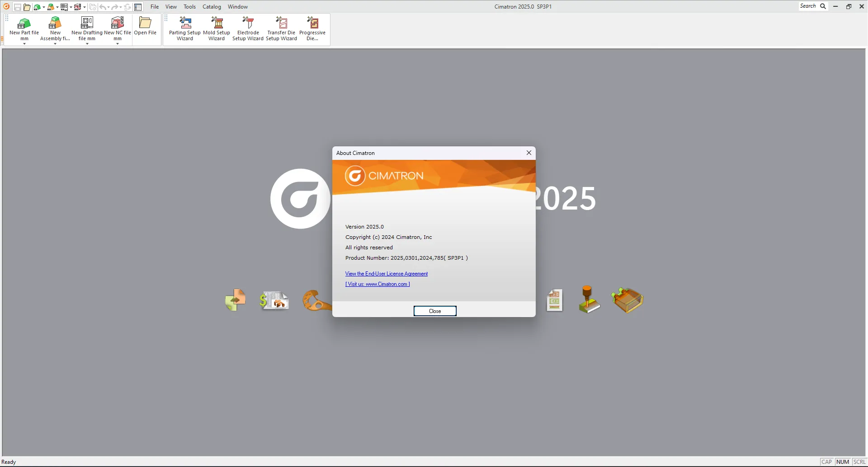Screen dimensions: 868x467
Task: Launch the Electrode Setup Wizard
Action: 248,29
